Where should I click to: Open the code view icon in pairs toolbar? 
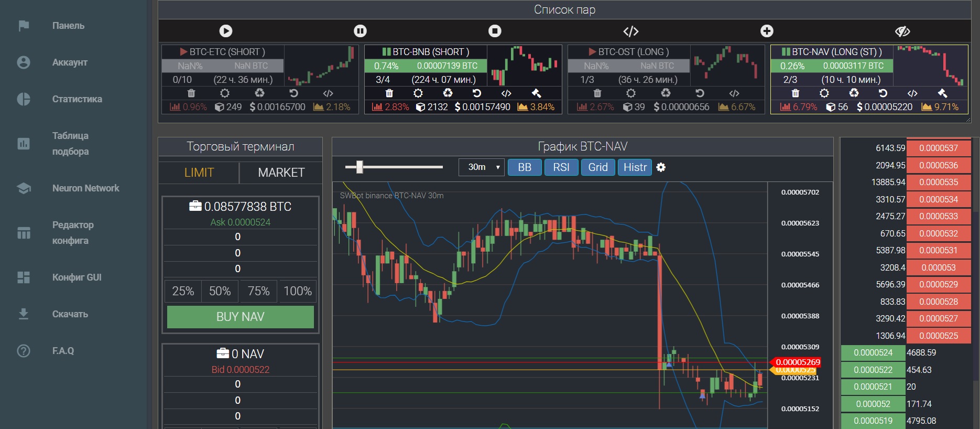(630, 31)
